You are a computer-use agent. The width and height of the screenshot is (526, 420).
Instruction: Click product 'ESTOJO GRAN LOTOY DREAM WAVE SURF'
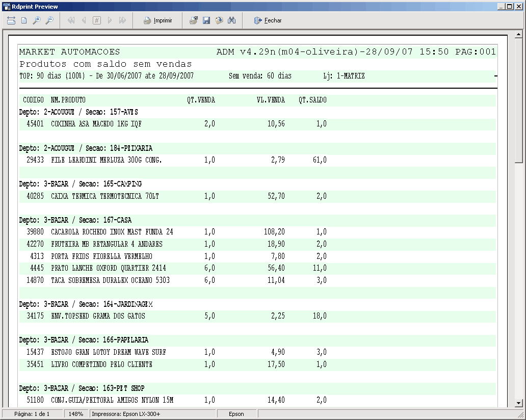(x=109, y=352)
